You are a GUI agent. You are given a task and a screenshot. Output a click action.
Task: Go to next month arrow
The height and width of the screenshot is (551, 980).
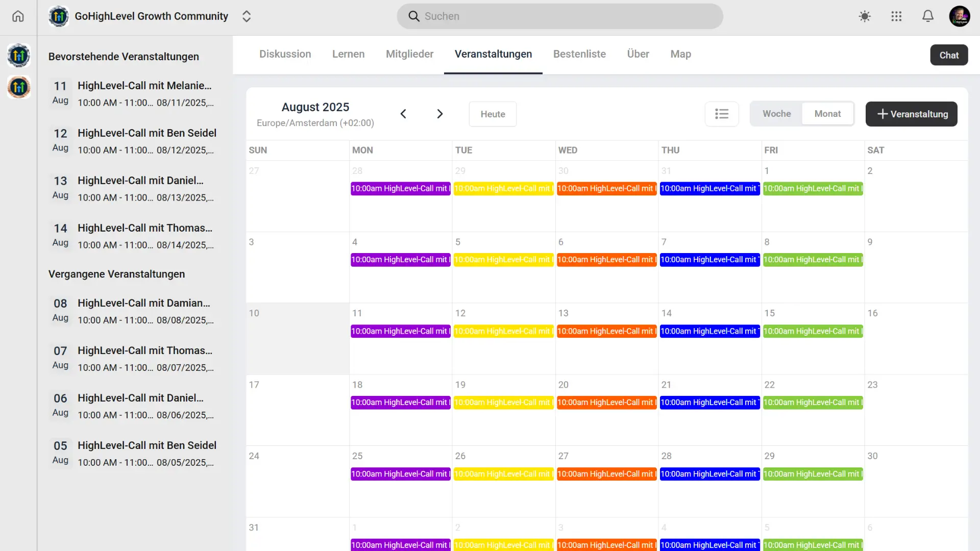(x=440, y=114)
